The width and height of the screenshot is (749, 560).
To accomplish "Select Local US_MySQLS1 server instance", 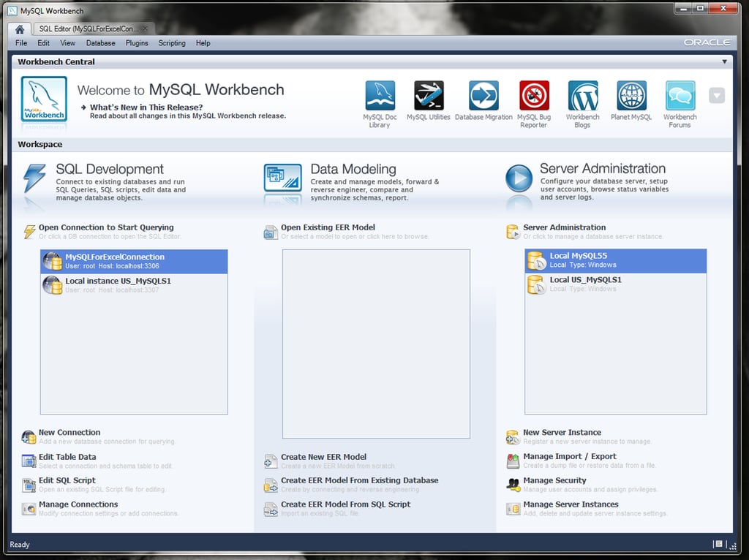I will click(x=615, y=284).
